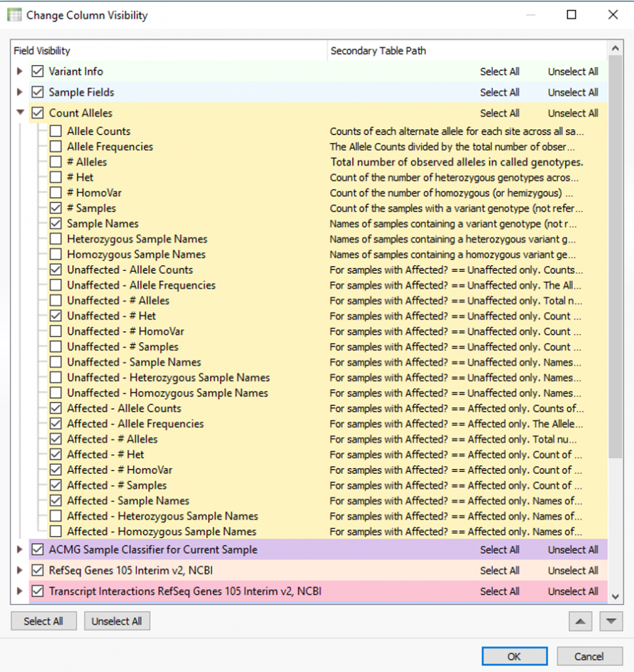Uncheck the # Samples field

coord(56,208)
